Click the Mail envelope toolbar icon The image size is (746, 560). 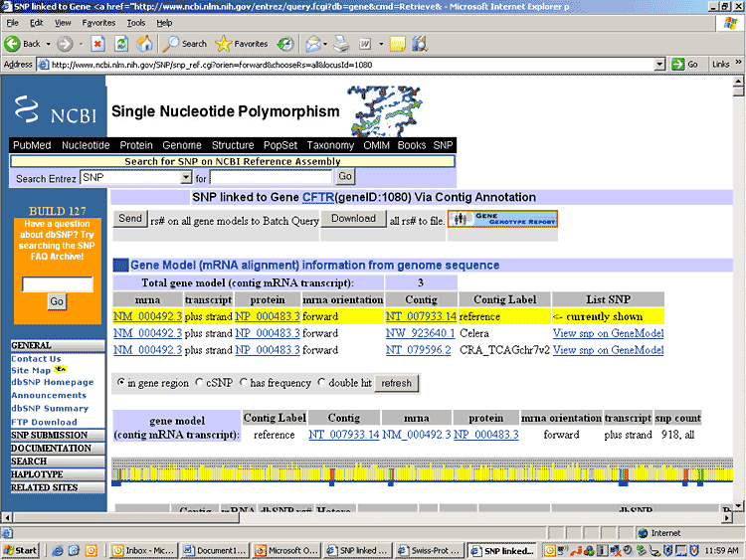(x=313, y=44)
